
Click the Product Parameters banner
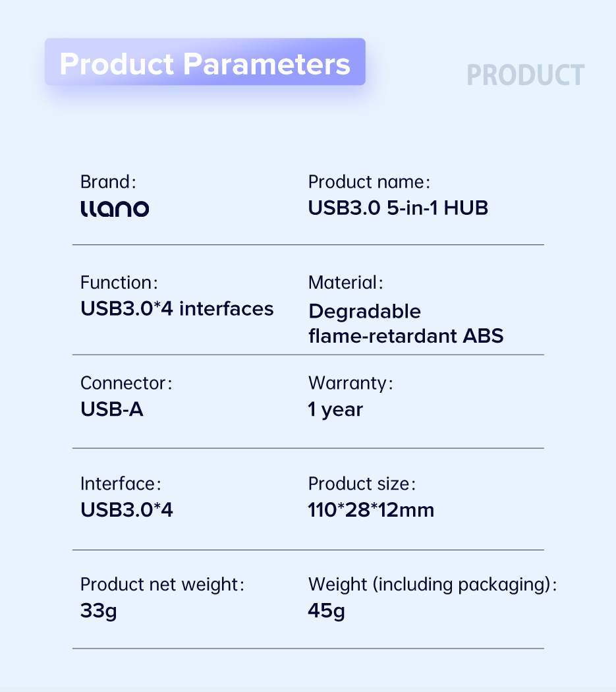pos(205,62)
